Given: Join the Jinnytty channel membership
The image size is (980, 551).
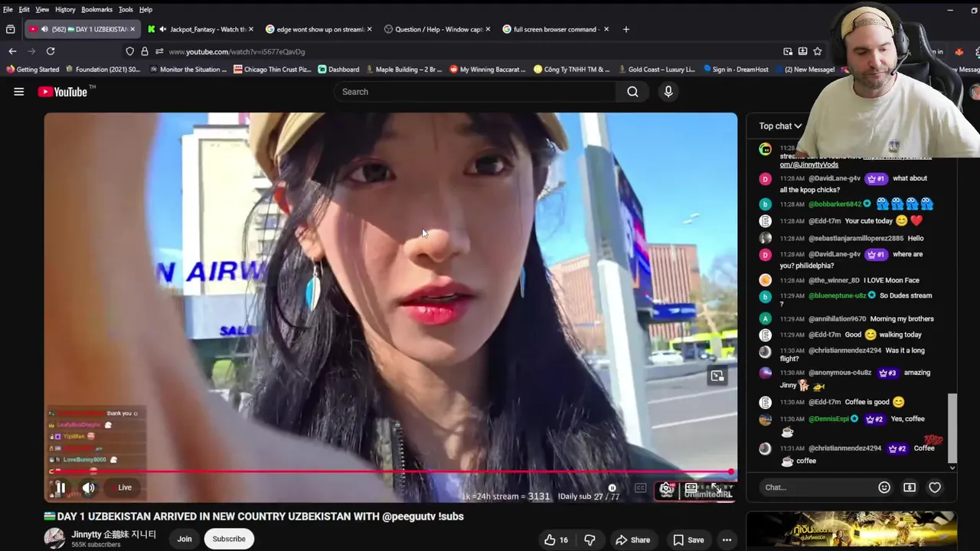Looking at the screenshot, I should coord(185,539).
